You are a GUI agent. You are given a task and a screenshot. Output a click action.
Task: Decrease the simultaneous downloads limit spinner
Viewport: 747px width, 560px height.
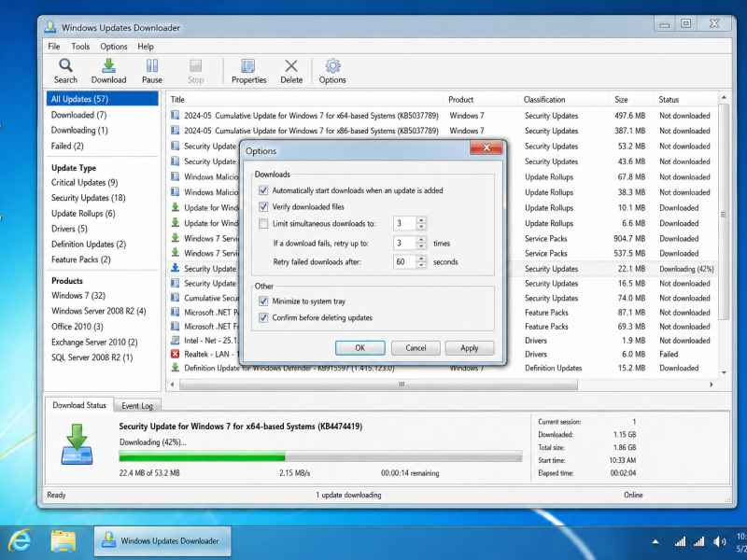[421, 227]
